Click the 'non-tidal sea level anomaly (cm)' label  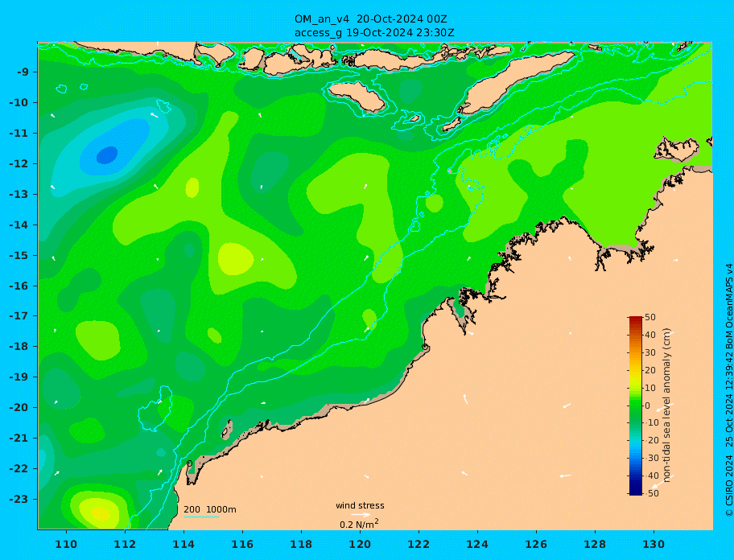(x=667, y=405)
